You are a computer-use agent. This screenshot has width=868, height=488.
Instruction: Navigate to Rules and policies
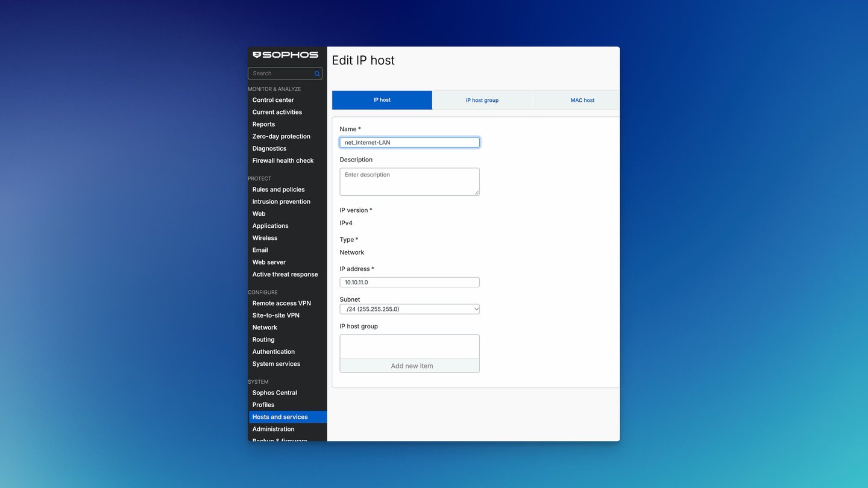(x=278, y=189)
